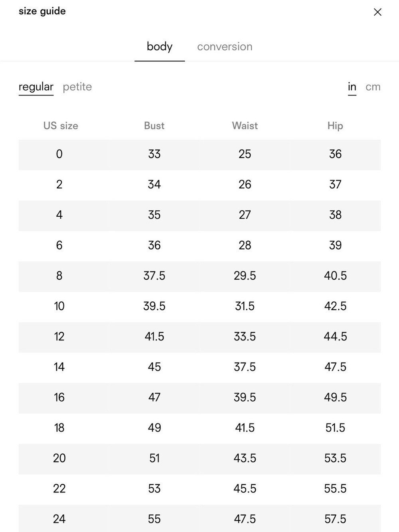Select the US size 8 row
399x532 pixels.
(199, 277)
